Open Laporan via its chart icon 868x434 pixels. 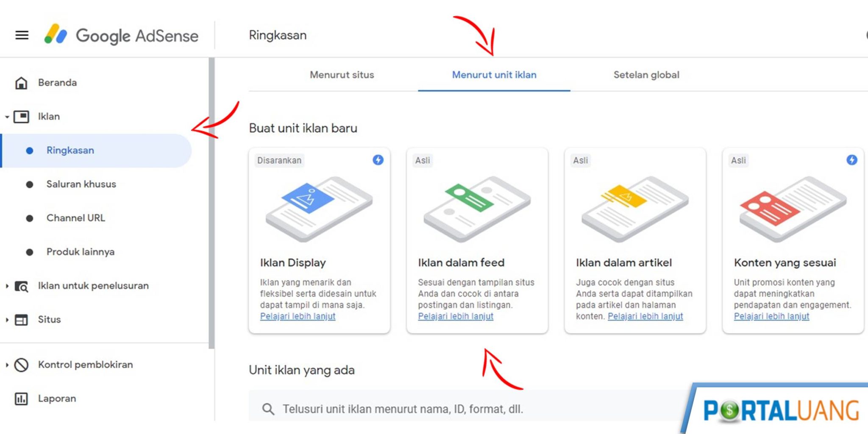(21, 398)
